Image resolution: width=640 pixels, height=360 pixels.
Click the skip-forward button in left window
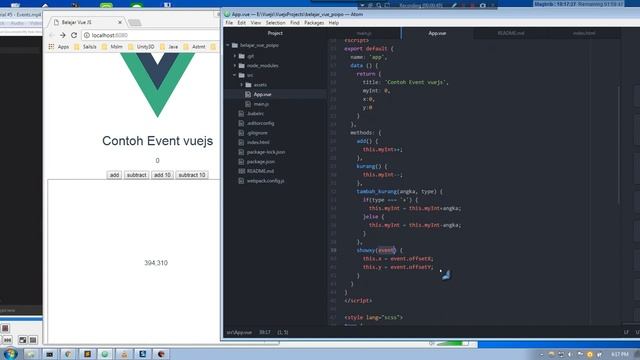[7, 340]
